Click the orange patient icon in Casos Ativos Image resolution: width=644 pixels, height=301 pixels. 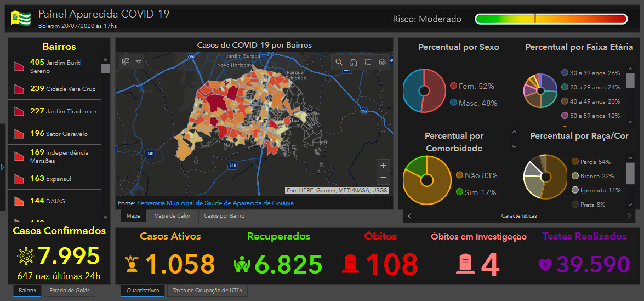click(132, 264)
